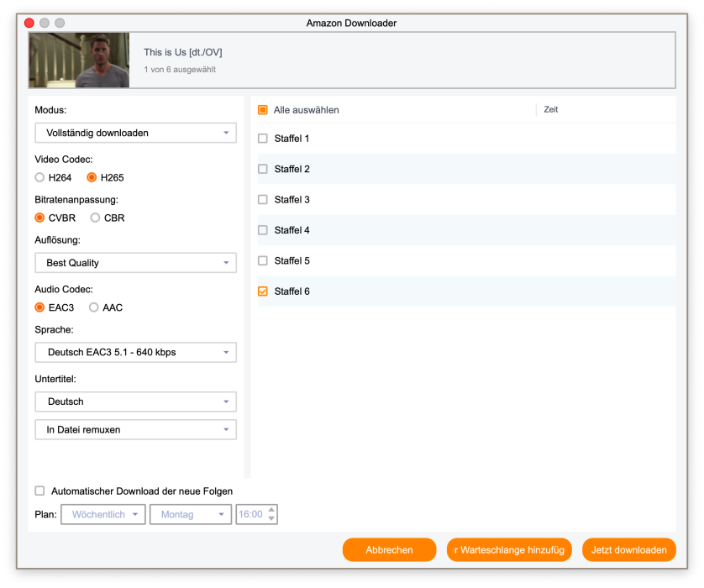
Task: Check the Staffel 1 checkbox
Action: click(x=263, y=139)
